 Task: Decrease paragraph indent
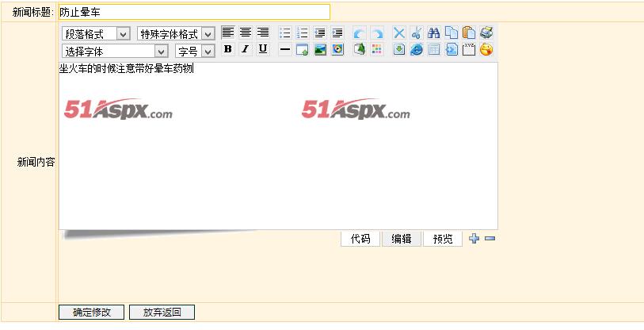319,33
